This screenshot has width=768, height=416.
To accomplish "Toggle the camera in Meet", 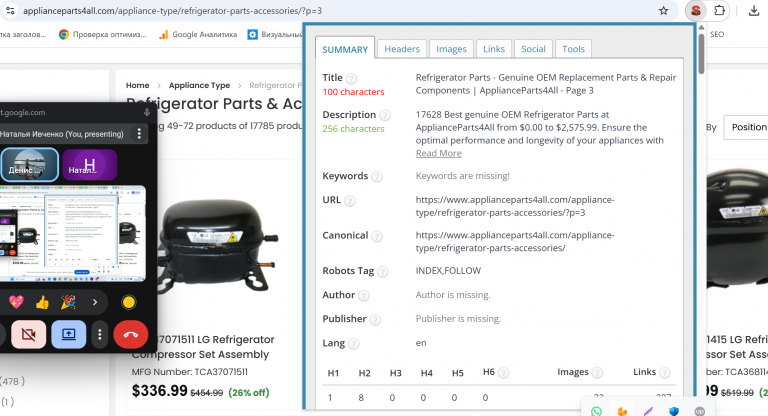I will (28, 334).
